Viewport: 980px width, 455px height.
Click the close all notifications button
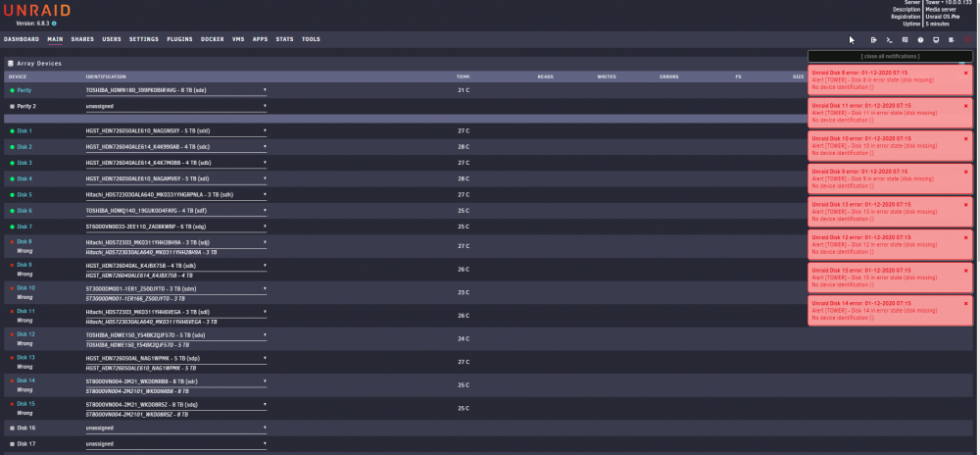(890, 56)
